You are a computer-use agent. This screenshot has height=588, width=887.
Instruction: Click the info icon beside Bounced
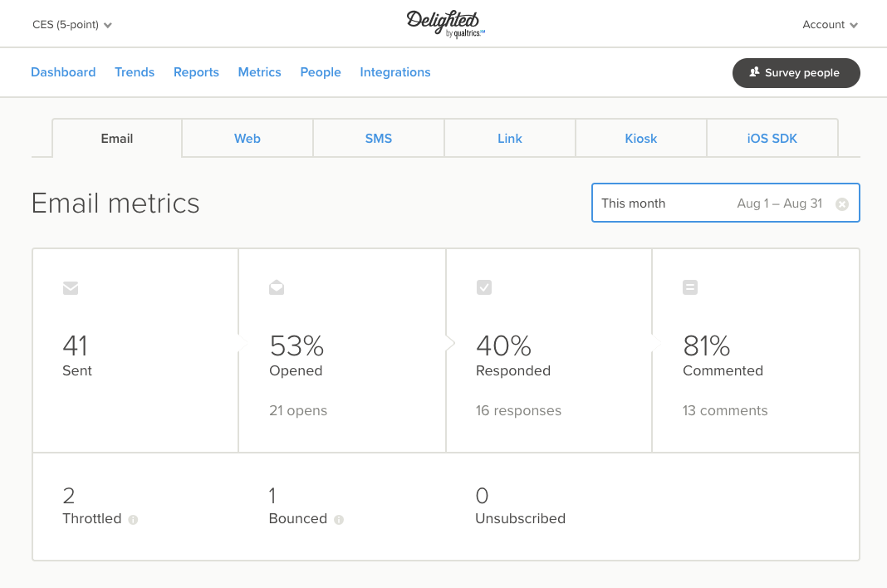(x=338, y=520)
